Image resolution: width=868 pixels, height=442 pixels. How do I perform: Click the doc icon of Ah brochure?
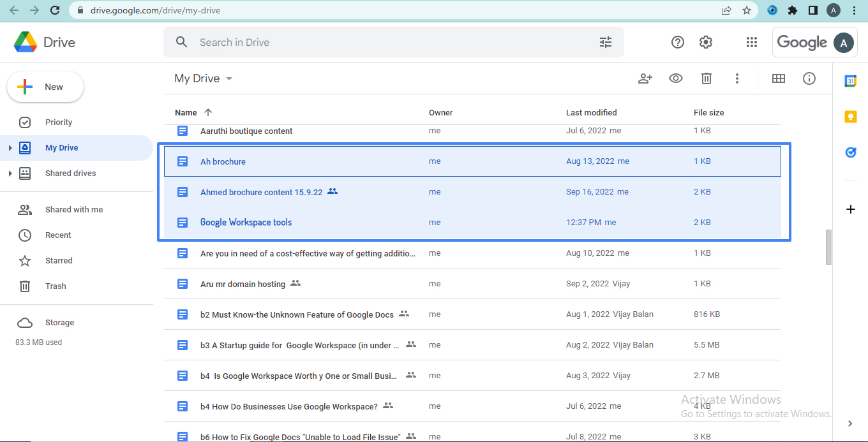[x=183, y=161]
